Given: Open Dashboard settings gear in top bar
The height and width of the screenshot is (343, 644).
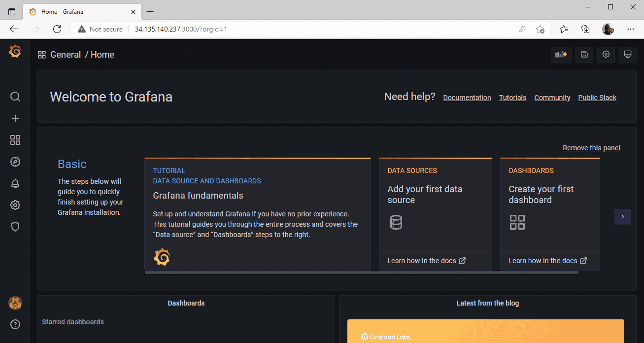Looking at the screenshot, I should (x=606, y=55).
